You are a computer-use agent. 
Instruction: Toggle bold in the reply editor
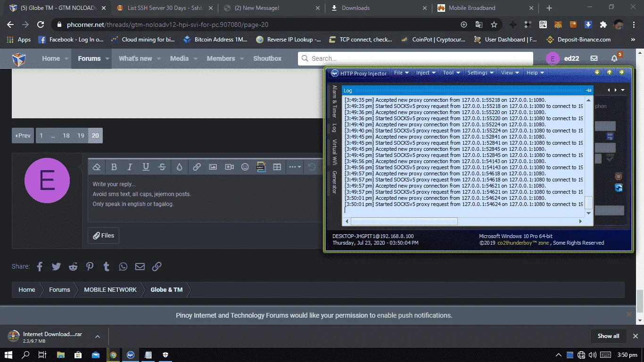[x=114, y=167]
